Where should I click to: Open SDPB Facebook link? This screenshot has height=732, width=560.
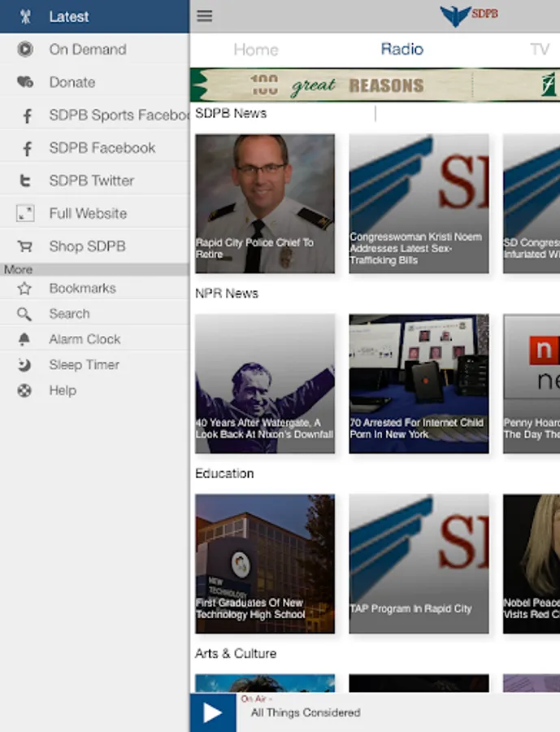(x=95, y=148)
